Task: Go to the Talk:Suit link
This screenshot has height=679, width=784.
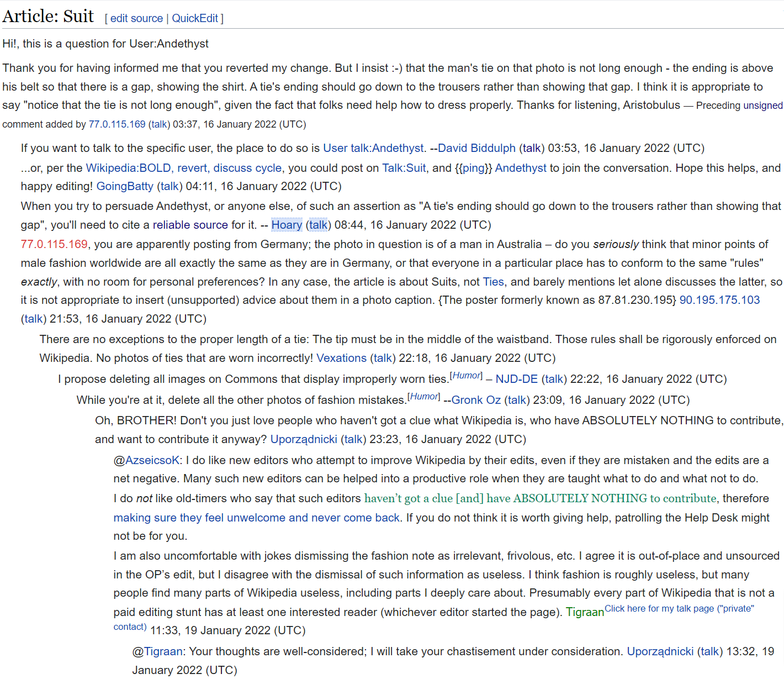Action: 404,168
